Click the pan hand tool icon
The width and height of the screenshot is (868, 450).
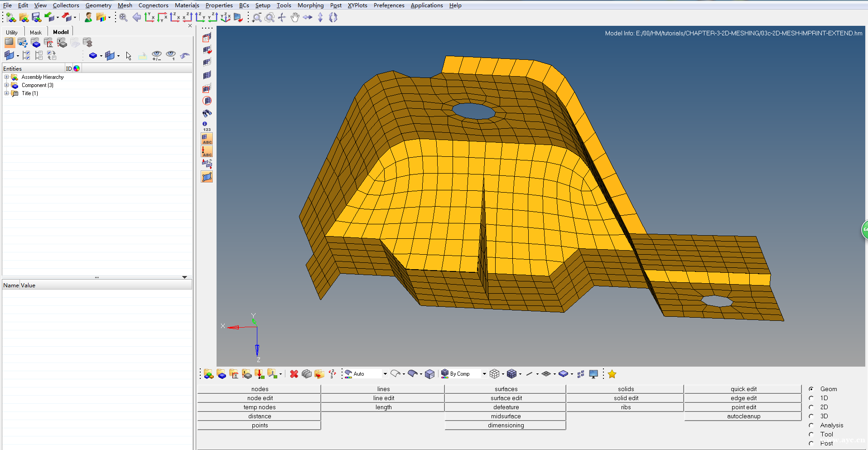(x=295, y=18)
